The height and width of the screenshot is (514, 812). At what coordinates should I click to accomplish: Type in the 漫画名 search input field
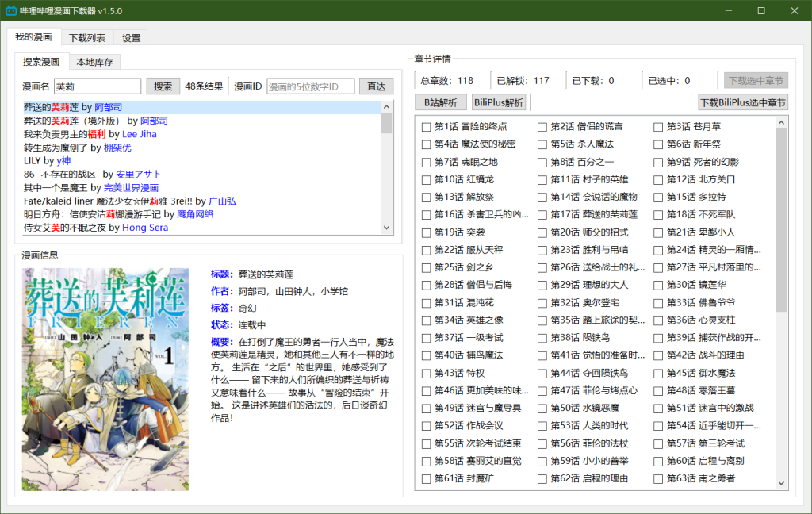tap(96, 86)
